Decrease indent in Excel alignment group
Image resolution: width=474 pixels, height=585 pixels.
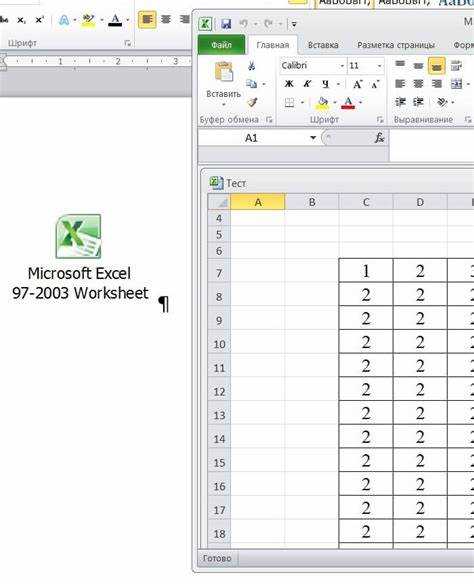coord(400,102)
